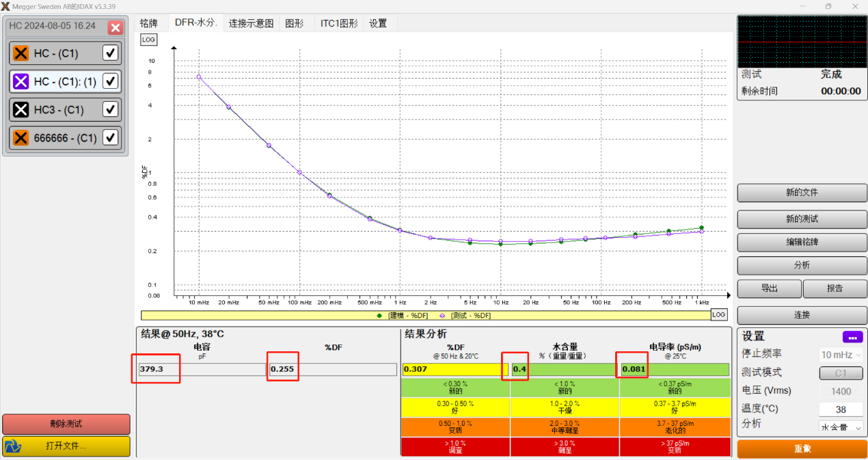Click the 温度 input field showing 38
The width and height of the screenshot is (868, 460).
(841, 409)
